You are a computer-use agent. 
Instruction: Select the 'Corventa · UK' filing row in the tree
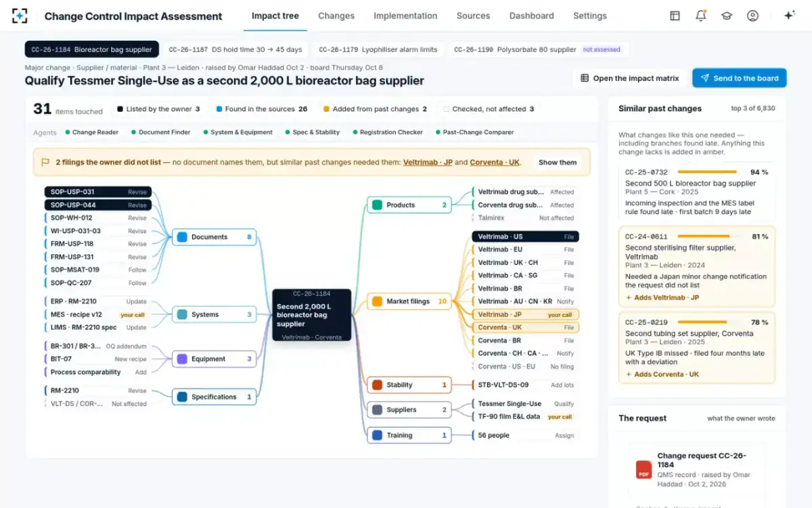pyautogui.click(x=525, y=327)
